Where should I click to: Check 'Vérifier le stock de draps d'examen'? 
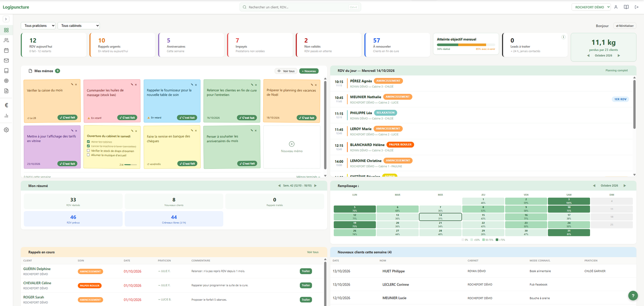89,151
